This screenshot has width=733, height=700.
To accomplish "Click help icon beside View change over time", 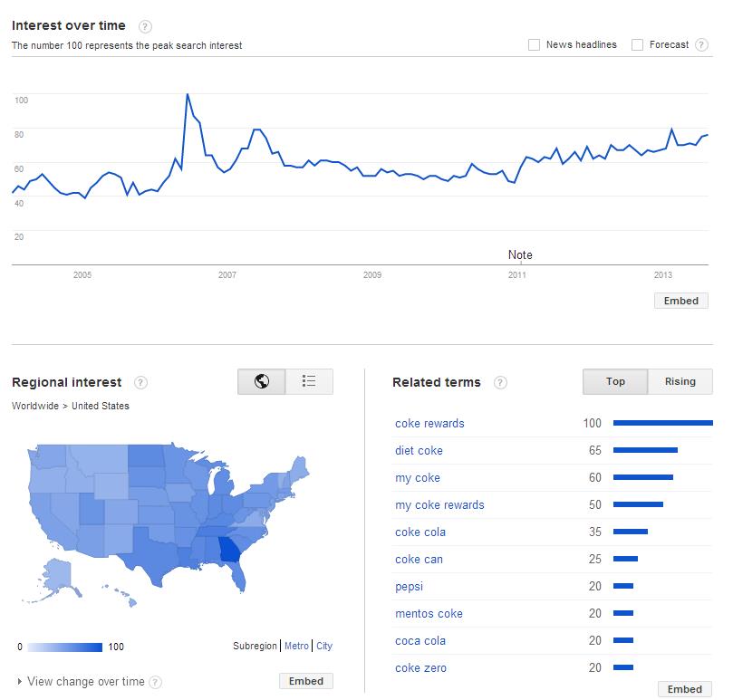I will tap(155, 682).
